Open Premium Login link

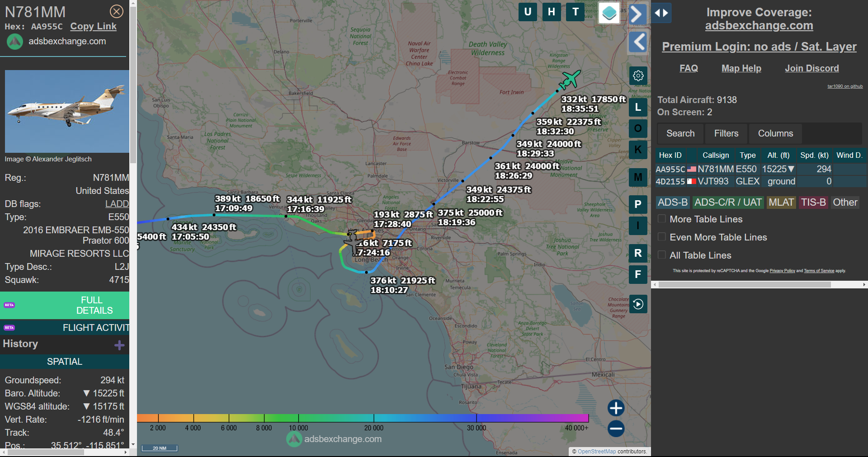coord(759,47)
